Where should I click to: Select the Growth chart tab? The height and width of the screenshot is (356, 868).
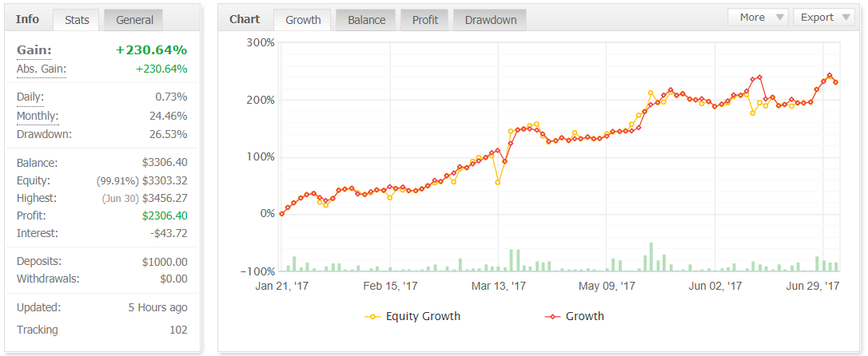tap(303, 20)
